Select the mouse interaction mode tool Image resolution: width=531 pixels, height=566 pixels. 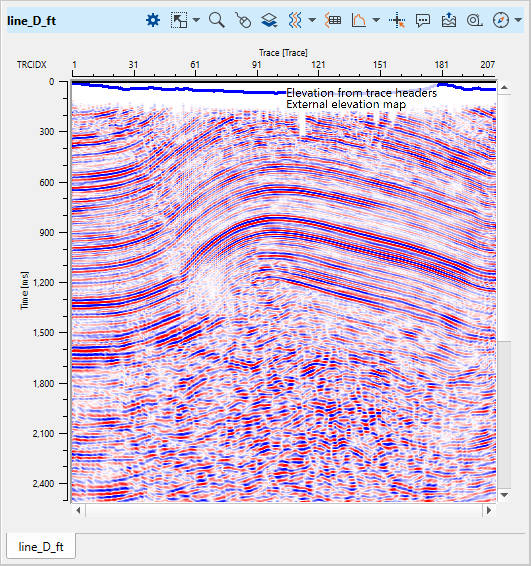243,20
